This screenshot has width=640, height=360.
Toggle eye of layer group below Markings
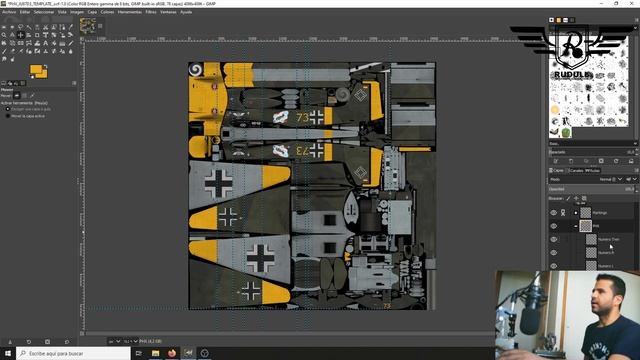tap(553, 226)
